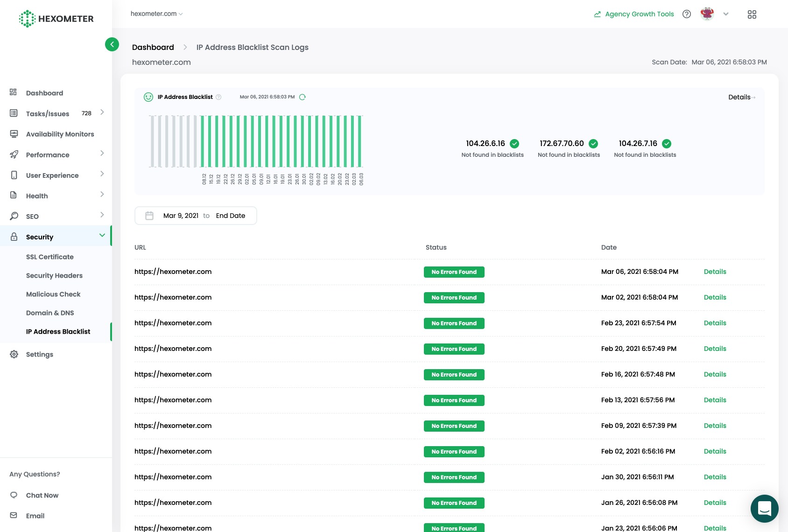The height and width of the screenshot is (532, 788).
Task: Refresh the IP Address Blacklist scan
Action: (x=302, y=97)
